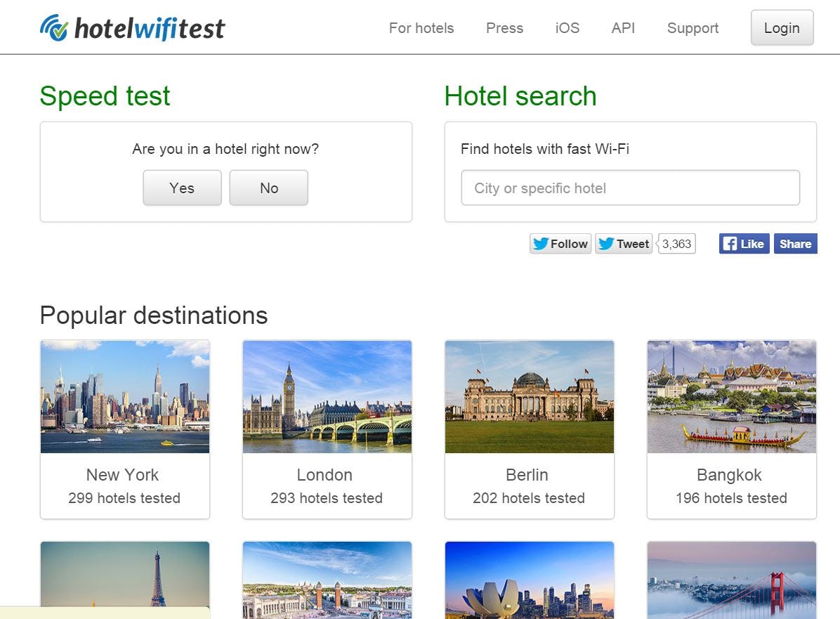Open the API documentation link
This screenshot has height=619, width=840.
(x=622, y=28)
